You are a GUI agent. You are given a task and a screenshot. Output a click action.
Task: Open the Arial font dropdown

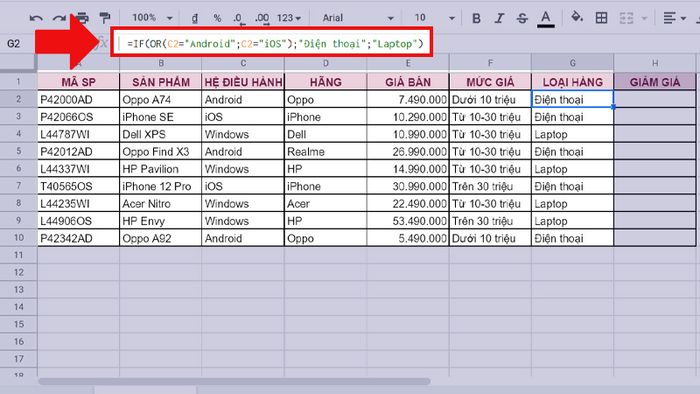click(x=358, y=18)
